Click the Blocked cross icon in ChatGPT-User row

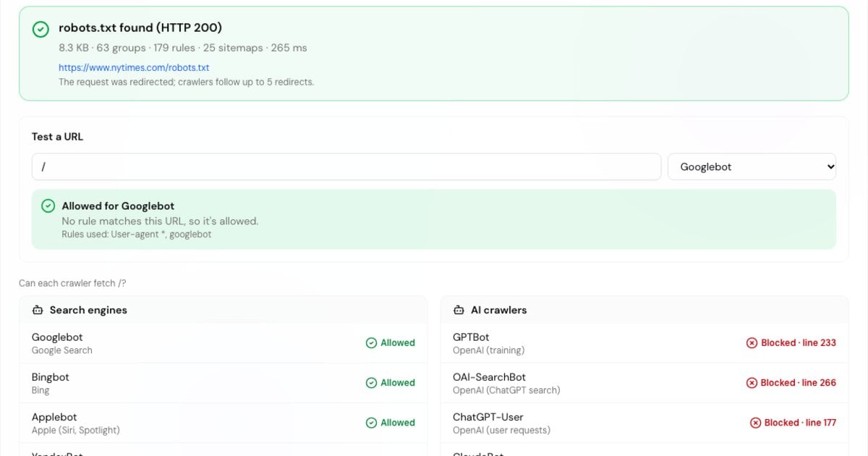point(755,423)
